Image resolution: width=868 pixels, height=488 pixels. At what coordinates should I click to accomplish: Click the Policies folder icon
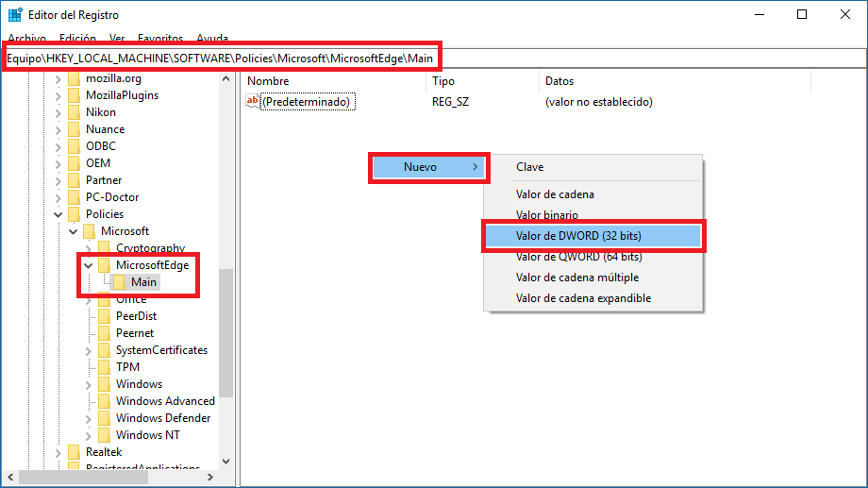click(x=74, y=214)
